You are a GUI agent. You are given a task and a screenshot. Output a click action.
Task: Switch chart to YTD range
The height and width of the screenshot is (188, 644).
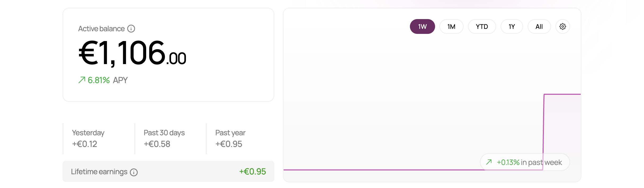(482, 26)
